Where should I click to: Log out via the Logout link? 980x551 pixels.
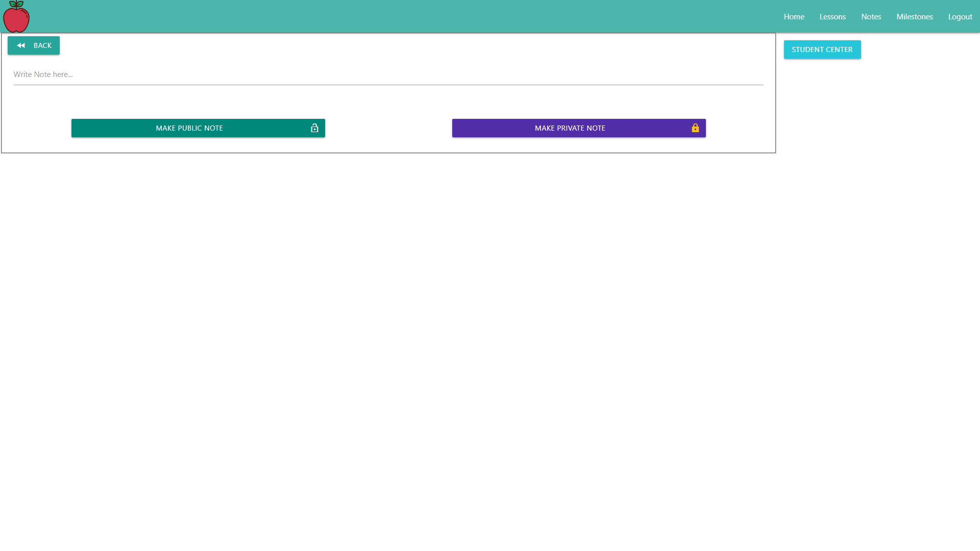(960, 17)
